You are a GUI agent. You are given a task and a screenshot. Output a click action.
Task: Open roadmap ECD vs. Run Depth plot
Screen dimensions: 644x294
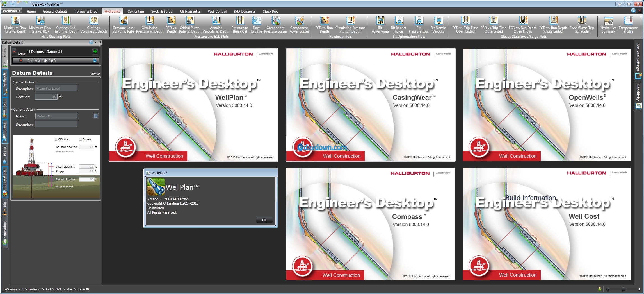pyautogui.click(x=324, y=25)
